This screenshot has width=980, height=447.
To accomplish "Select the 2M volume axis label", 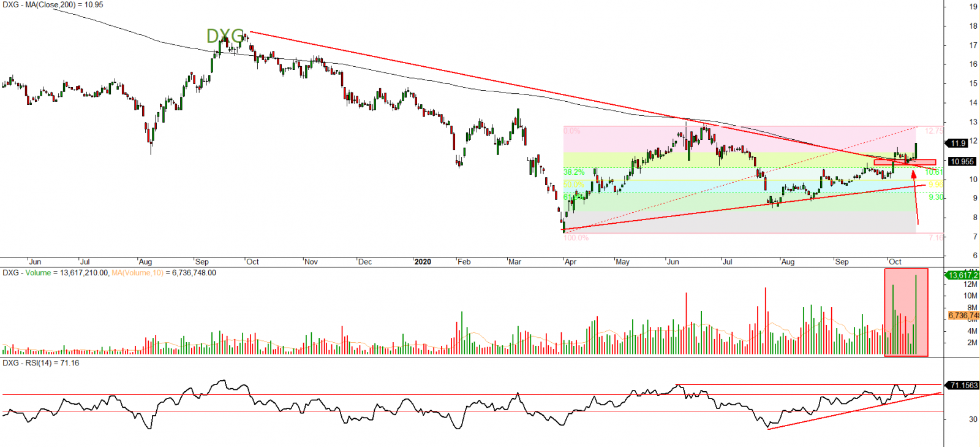I will [972, 343].
